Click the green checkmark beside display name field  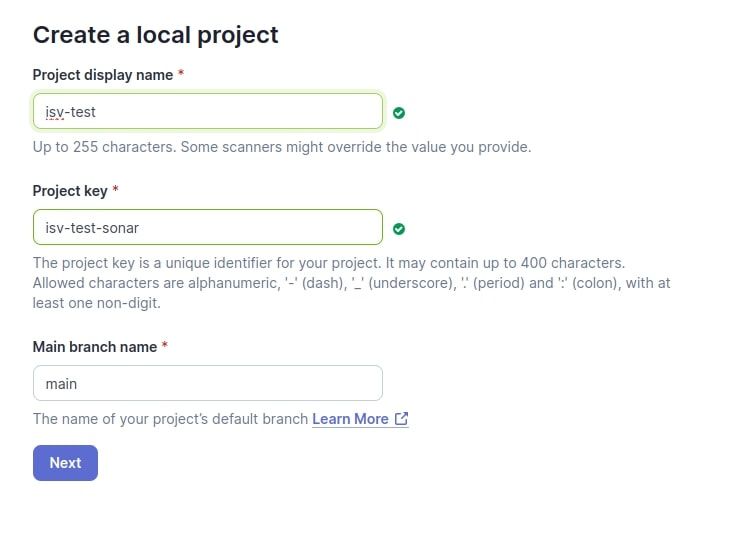click(x=399, y=113)
